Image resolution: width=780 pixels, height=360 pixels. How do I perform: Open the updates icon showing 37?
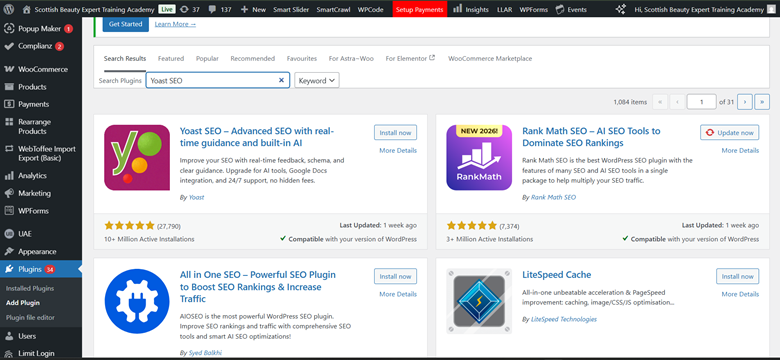[190, 9]
